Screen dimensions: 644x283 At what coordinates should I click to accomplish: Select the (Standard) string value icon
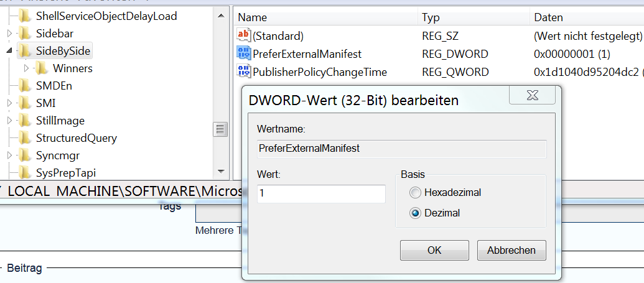(x=243, y=35)
